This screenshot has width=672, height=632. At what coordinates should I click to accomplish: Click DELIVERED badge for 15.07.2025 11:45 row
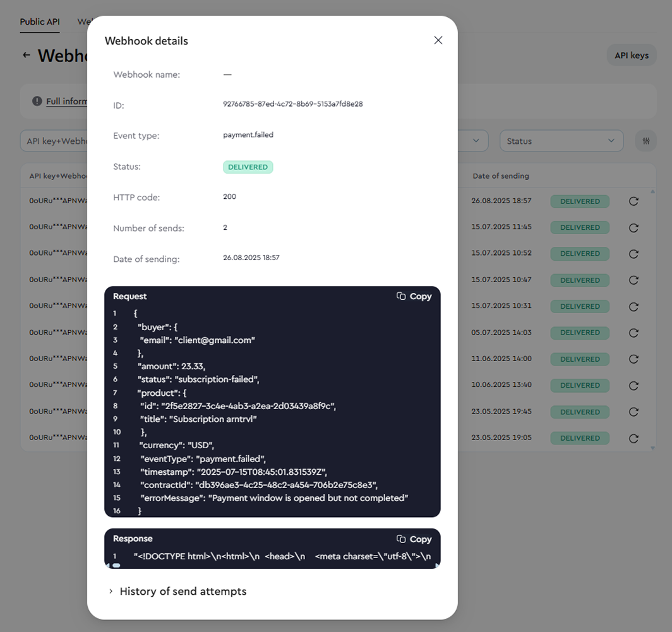[580, 227]
